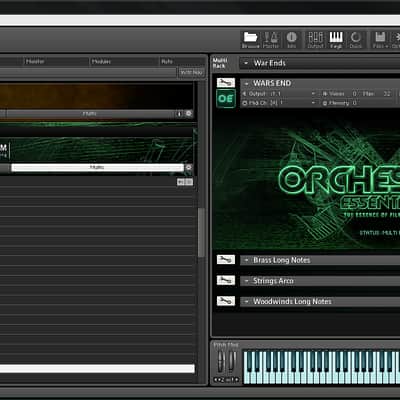Click the Multis button on orange library
Image resolution: width=400 pixels, height=400 pixels.
(89, 114)
